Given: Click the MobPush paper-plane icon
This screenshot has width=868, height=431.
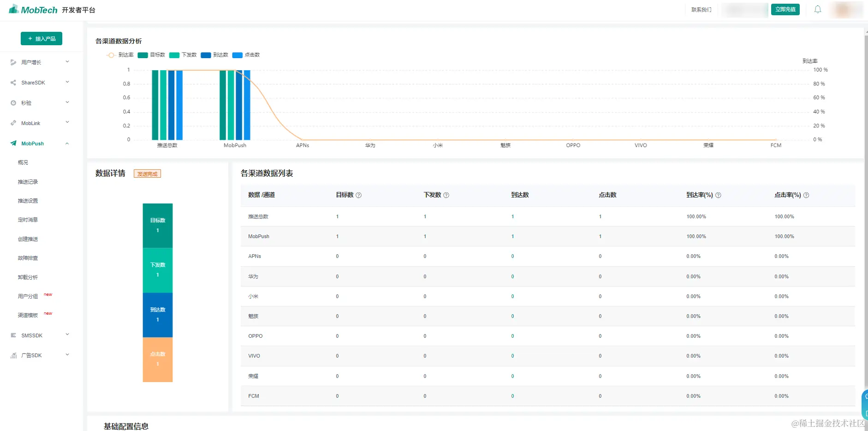Looking at the screenshot, I should tap(13, 144).
